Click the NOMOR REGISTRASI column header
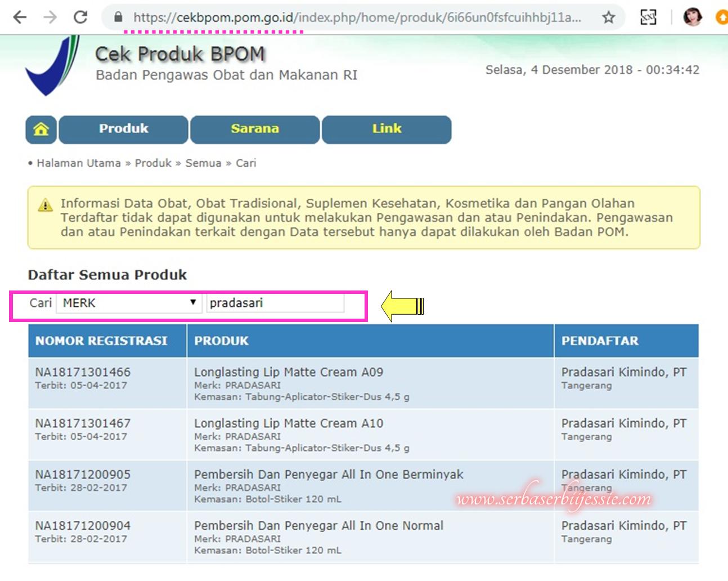 pos(101,341)
